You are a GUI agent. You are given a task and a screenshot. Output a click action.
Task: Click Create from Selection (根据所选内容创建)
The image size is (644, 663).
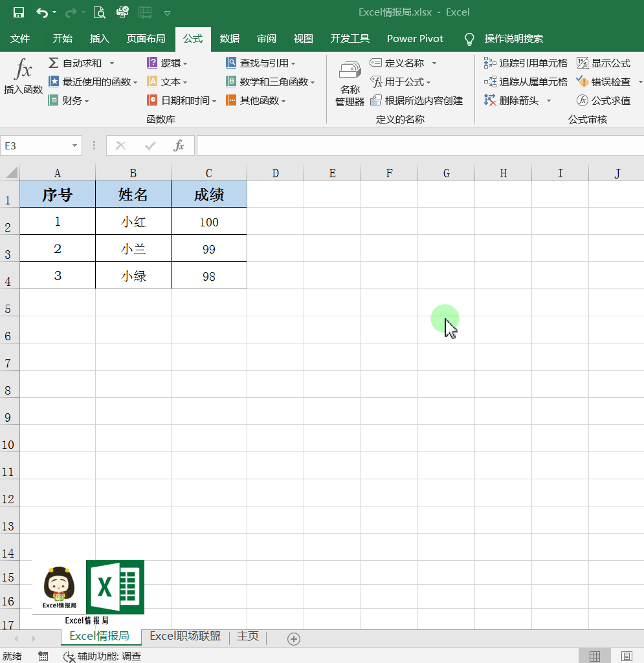point(416,100)
